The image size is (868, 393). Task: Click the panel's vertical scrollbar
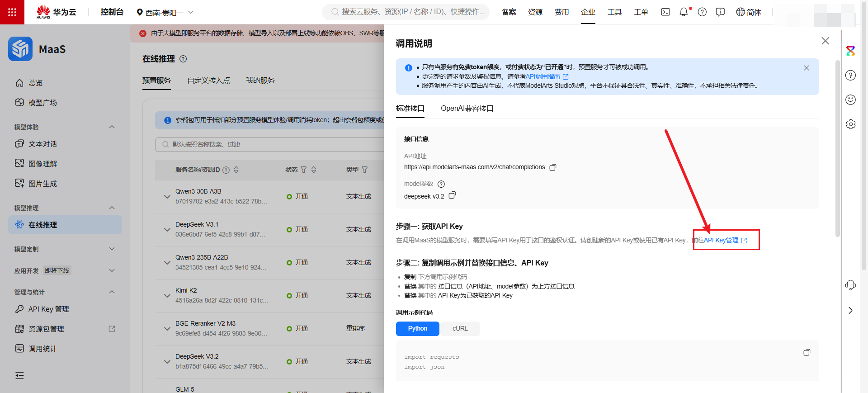(x=838, y=148)
